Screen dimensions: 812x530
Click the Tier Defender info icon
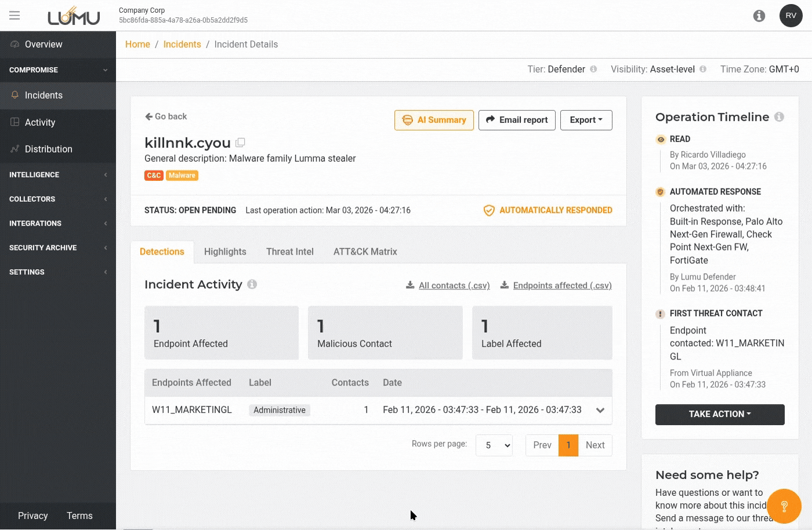point(593,69)
